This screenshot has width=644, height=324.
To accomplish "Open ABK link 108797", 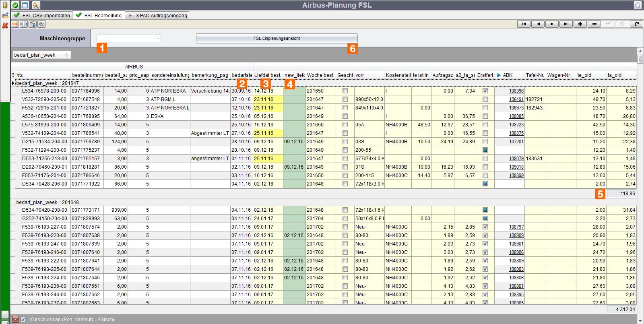I will click(x=516, y=227).
